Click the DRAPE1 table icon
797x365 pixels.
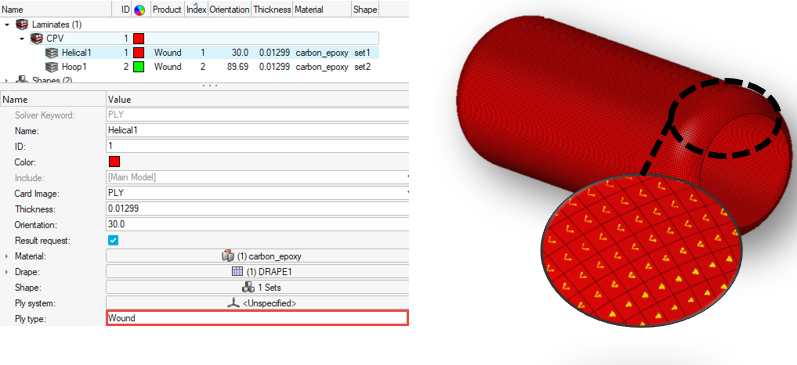(237, 272)
